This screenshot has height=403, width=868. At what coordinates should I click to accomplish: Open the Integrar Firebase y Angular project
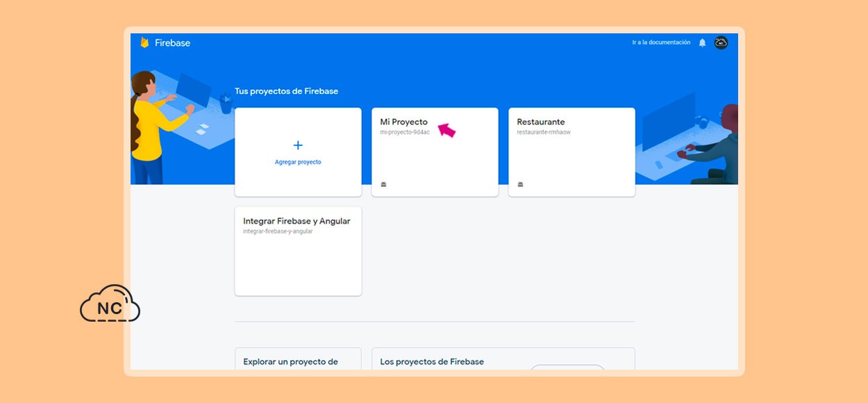click(298, 251)
